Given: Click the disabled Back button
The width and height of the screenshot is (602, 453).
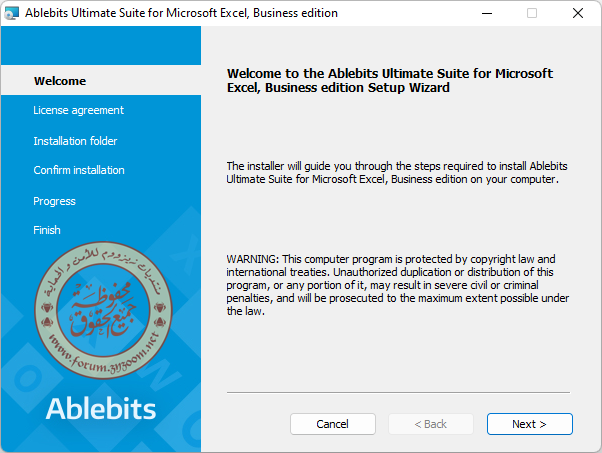Looking at the screenshot, I should pos(431,424).
